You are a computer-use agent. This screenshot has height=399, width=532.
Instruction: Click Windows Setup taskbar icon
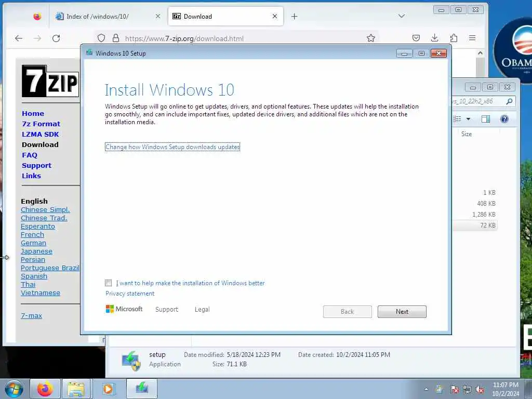142,388
